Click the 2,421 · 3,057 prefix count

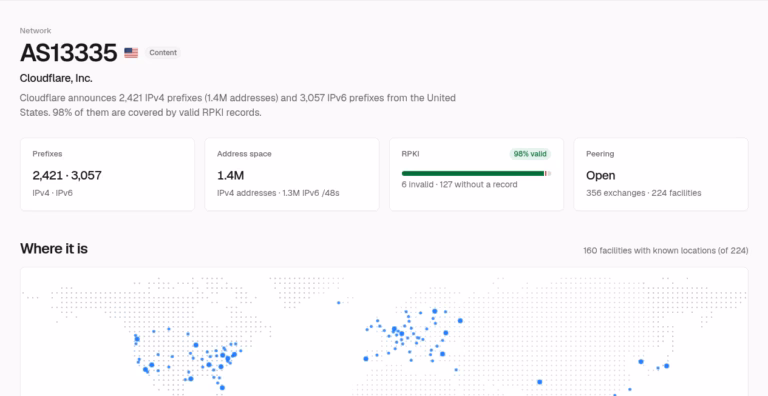tap(67, 175)
